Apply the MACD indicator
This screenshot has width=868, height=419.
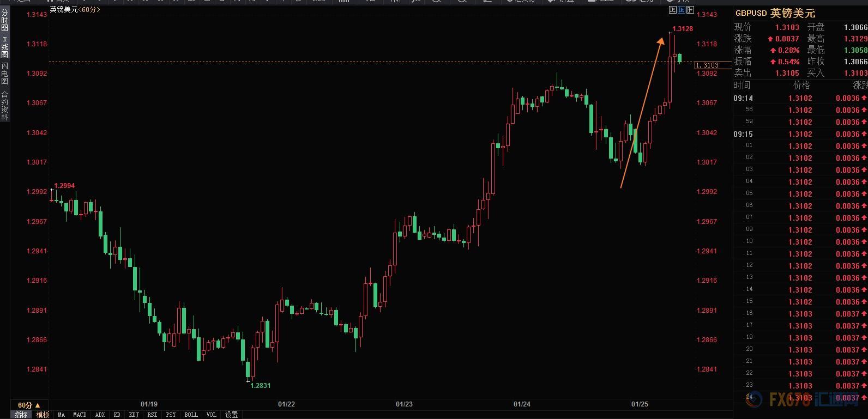pos(80,415)
